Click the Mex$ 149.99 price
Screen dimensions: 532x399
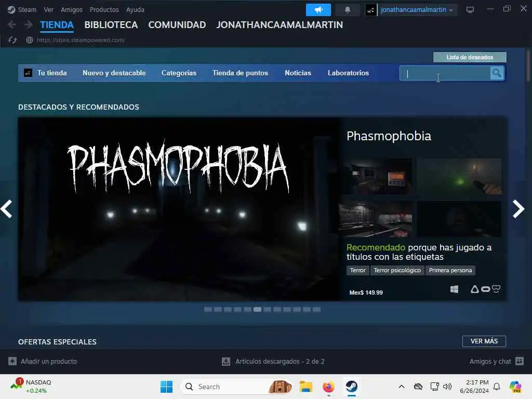[x=366, y=292]
